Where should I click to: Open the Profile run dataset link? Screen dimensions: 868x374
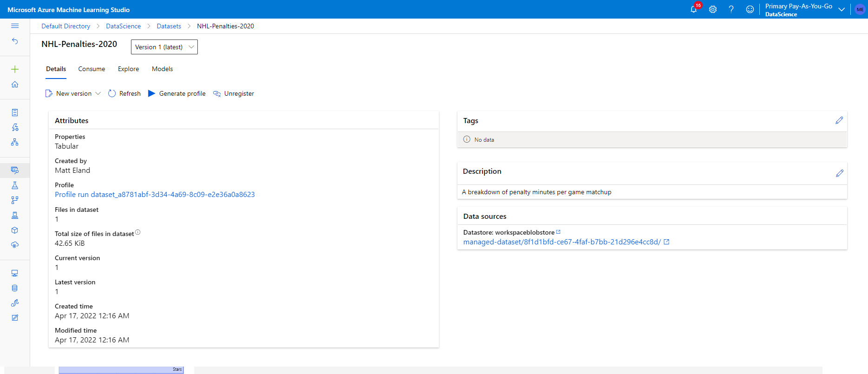click(x=155, y=194)
